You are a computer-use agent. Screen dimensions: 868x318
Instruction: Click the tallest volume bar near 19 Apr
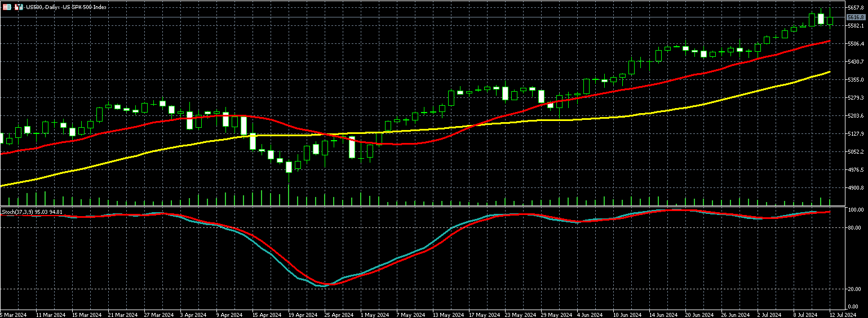click(289, 194)
